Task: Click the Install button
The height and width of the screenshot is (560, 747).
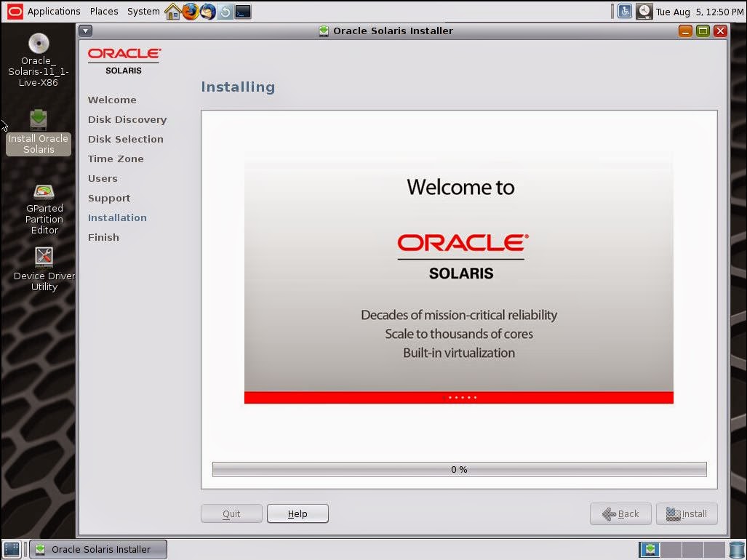Action: point(687,513)
